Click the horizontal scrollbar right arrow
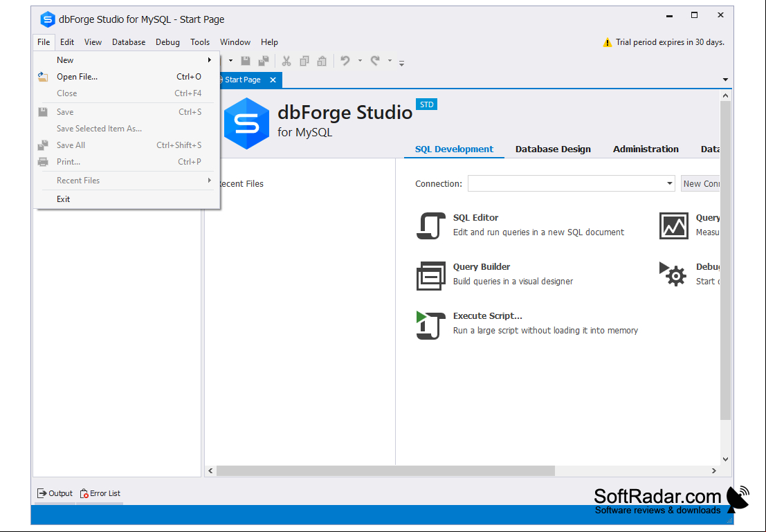 click(x=713, y=471)
